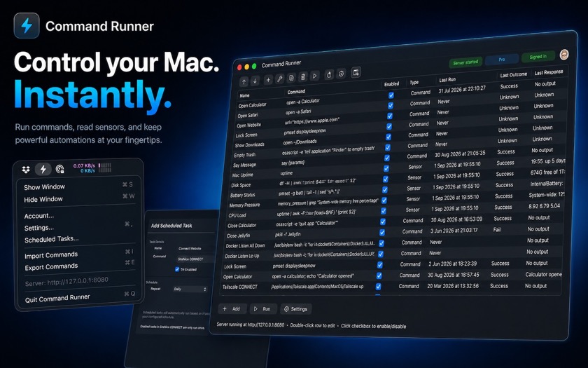588x368 pixels.
Task: Click the Name column header
Action: click(x=244, y=95)
